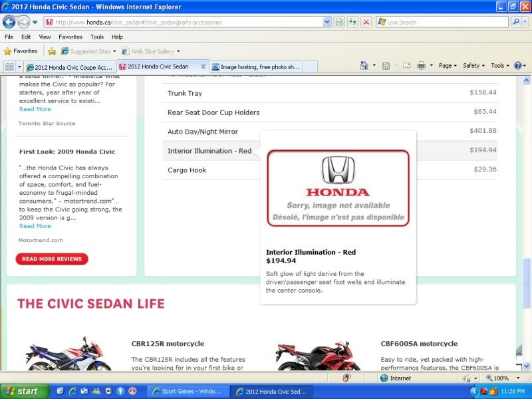Viewport: 532px width, 399px height.
Task: Open the search provider options dropdown
Action: click(x=525, y=22)
